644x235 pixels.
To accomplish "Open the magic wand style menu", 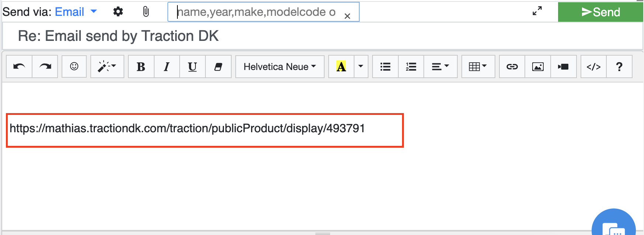I will coord(107,67).
